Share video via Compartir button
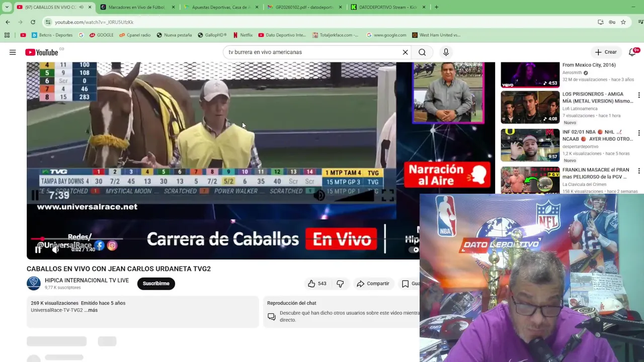This screenshot has height=362, width=644. tap(373, 284)
